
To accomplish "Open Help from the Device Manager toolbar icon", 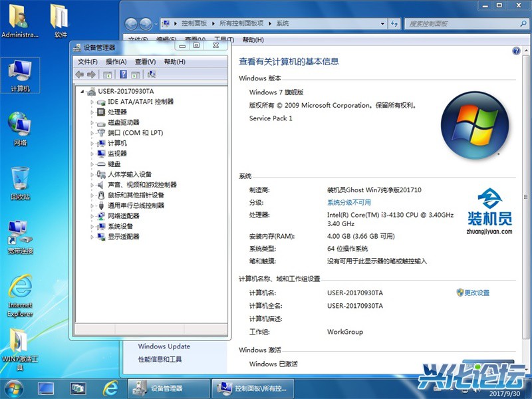I will [124, 74].
